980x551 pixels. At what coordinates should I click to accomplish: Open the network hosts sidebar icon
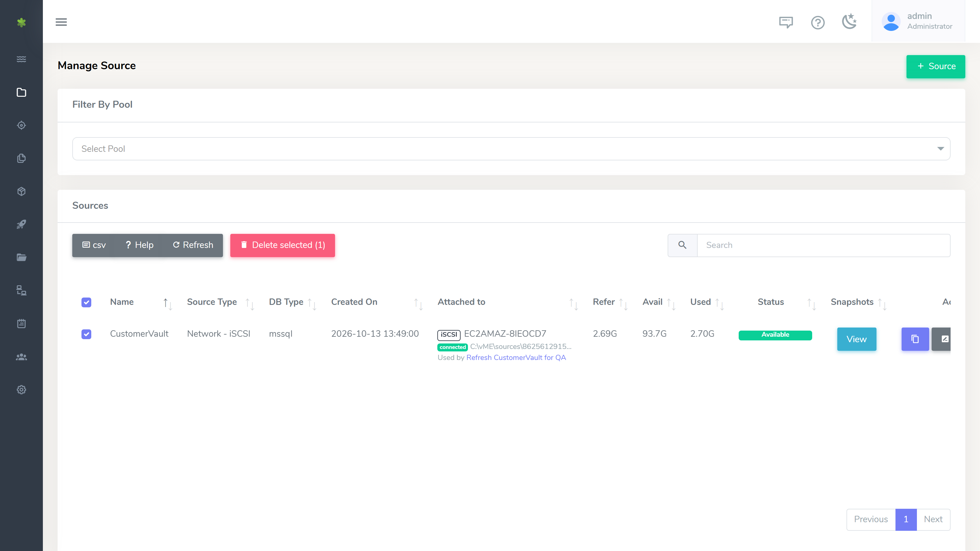click(x=21, y=290)
